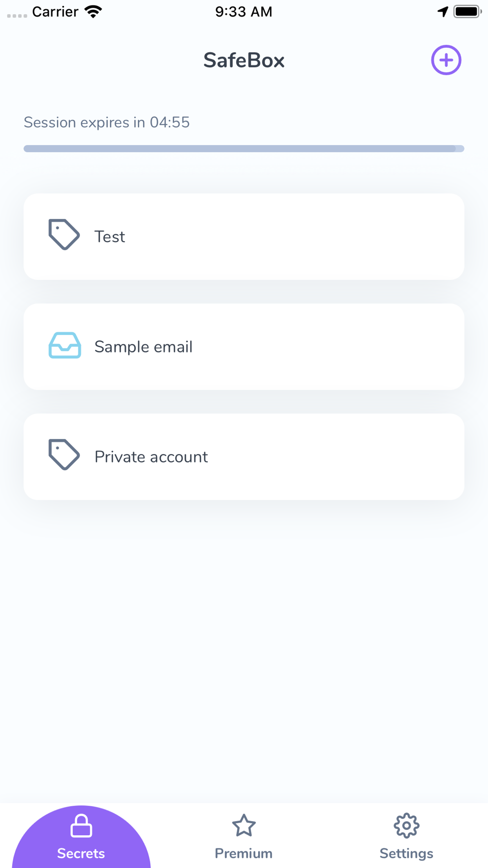Viewport: 488px width, 868px height.
Task: Tap the lock icon in bottom bar
Action: pyautogui.click(x=81, y=826)
